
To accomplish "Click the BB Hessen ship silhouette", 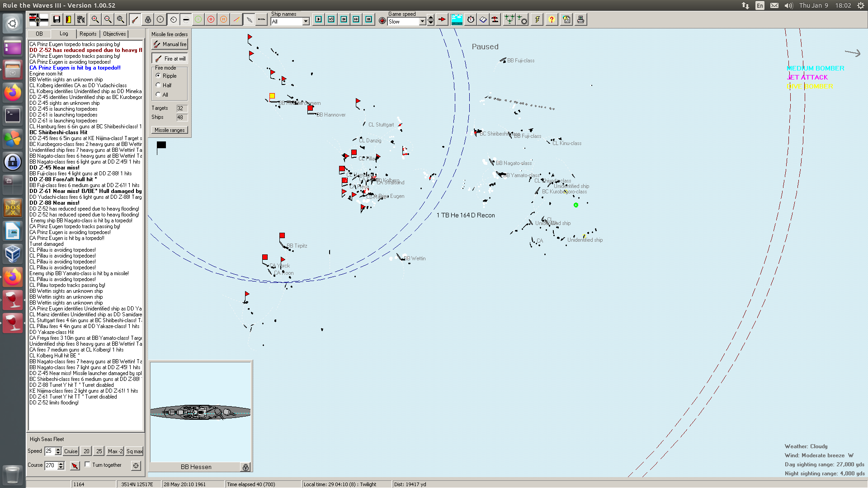I will [x=200, y=412].
